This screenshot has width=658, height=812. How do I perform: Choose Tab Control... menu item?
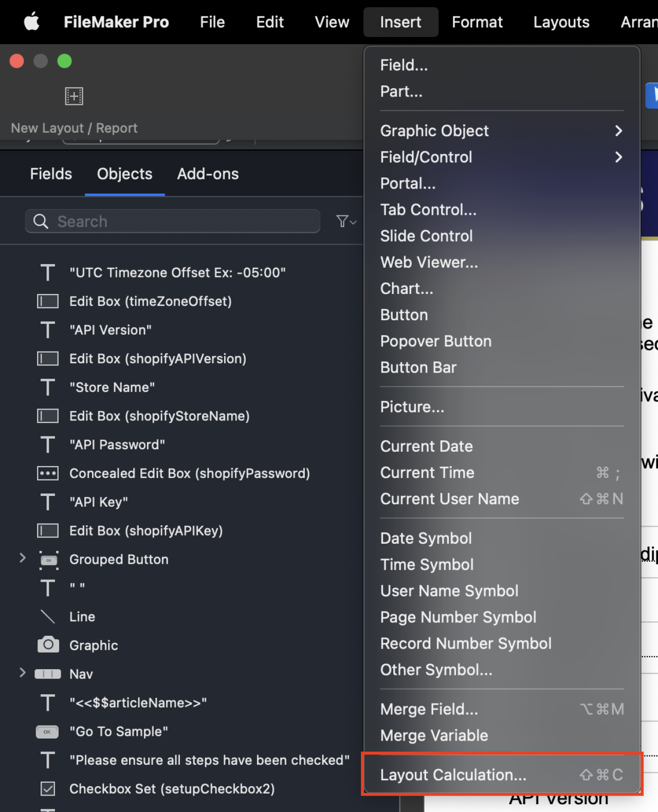502,209
